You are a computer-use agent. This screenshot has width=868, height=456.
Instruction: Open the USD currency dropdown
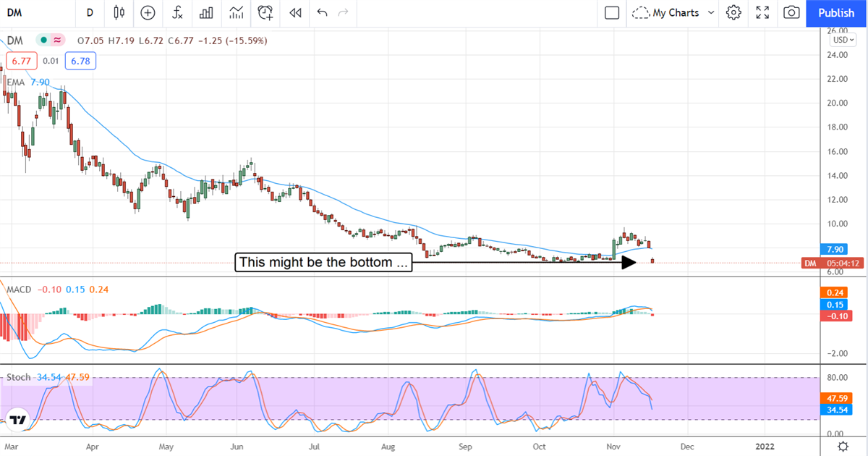843,40
